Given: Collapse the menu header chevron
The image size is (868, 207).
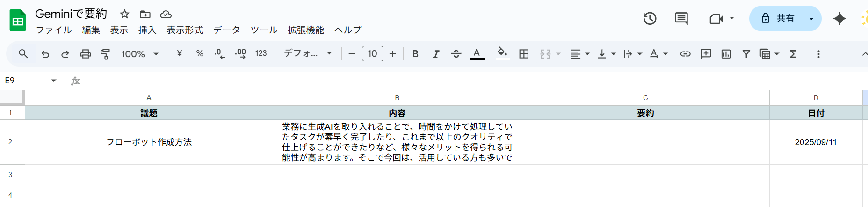Looking at the screenshot, I should click(864, 54).
